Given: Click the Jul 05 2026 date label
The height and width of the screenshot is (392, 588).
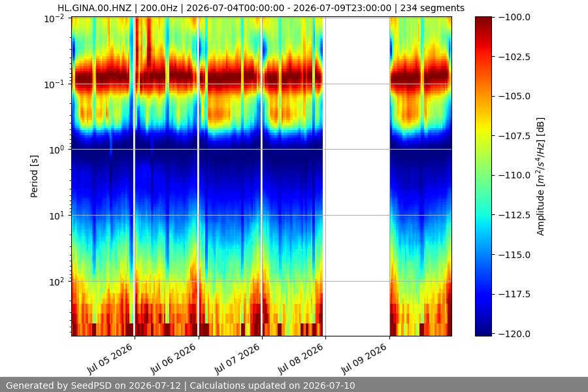Looking at the screenshot, I should (x=110, y=359).
